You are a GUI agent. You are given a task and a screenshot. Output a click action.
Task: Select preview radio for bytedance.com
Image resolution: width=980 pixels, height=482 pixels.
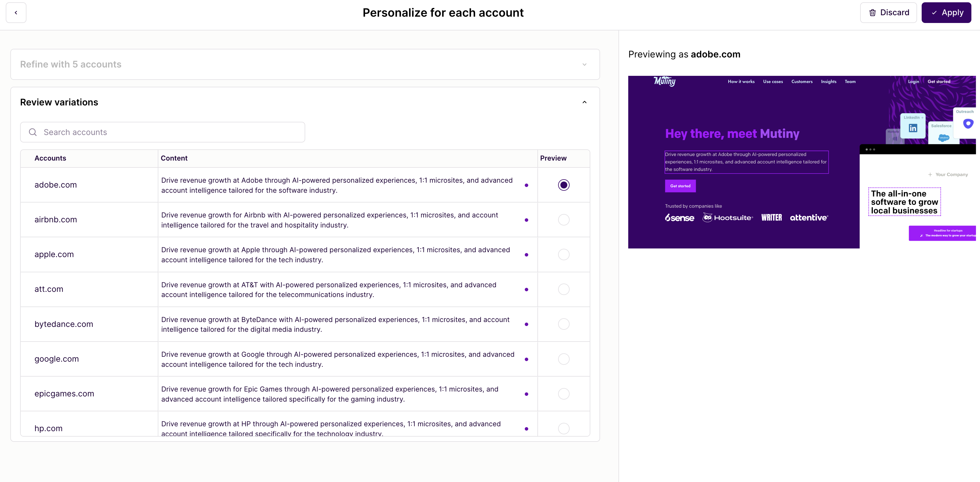[x=563, y=324]
